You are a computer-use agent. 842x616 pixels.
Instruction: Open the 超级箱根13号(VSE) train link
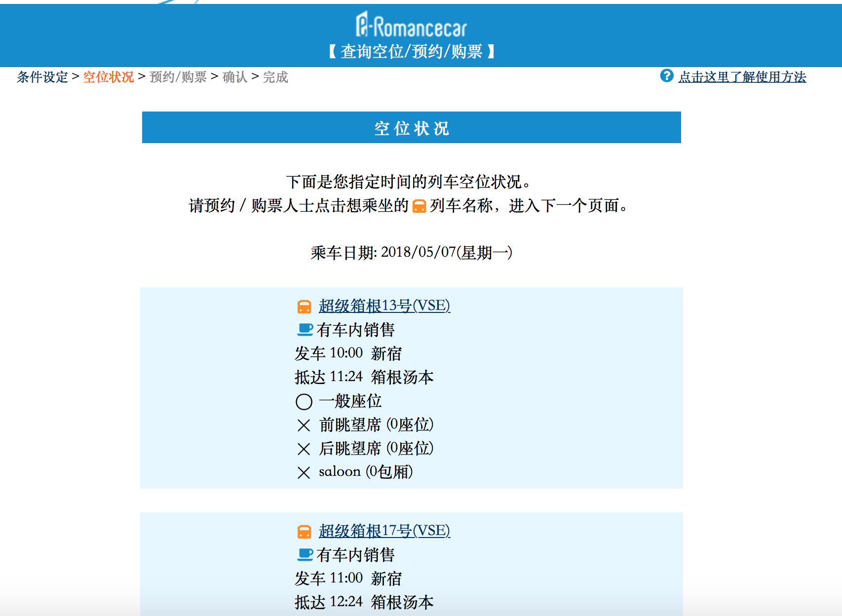[x=384, y=306]
